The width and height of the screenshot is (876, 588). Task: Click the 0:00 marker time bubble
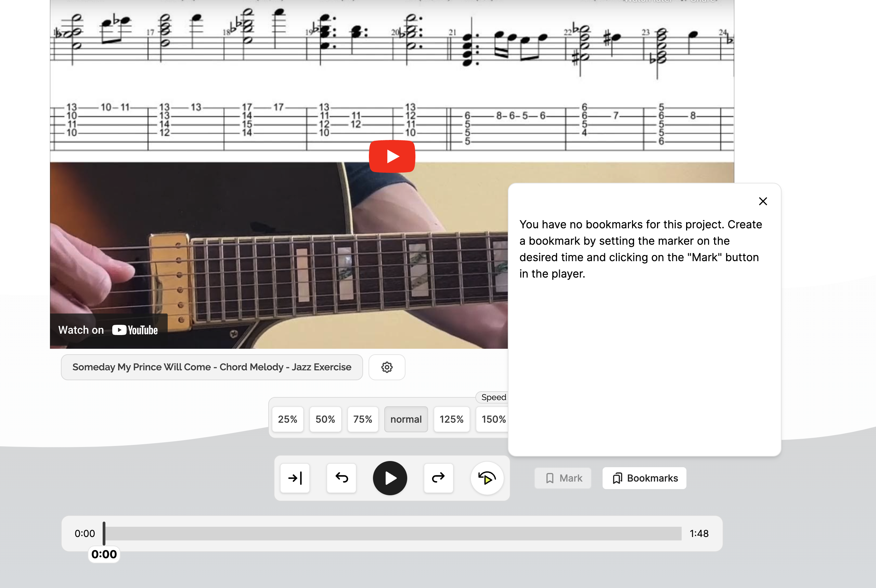coord(104,554)
